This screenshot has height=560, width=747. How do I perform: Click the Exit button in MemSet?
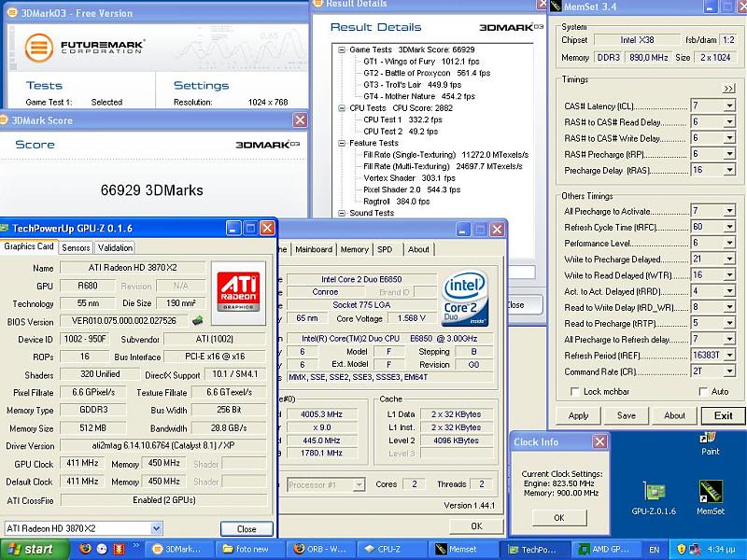click(x=723, y=415)
